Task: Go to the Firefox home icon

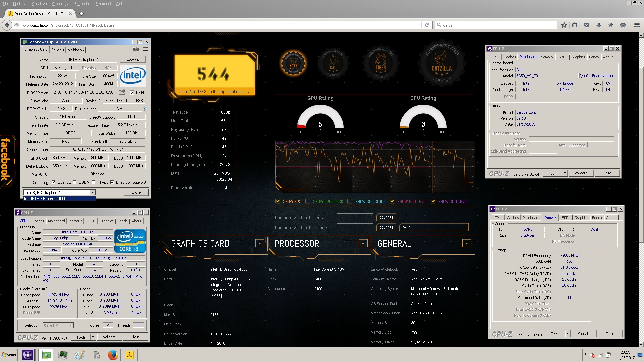Action: click(x=611, y=25)
